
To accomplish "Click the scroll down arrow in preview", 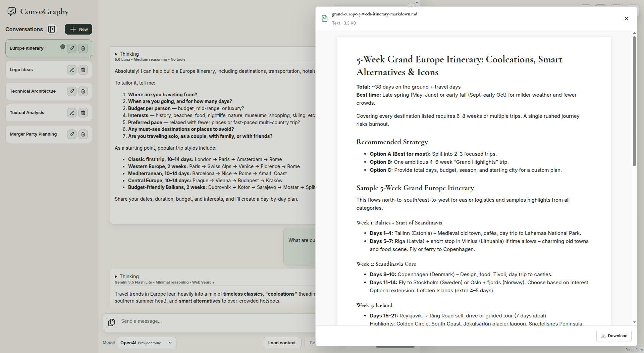I will pyautogui.click(x=634, y=322).
